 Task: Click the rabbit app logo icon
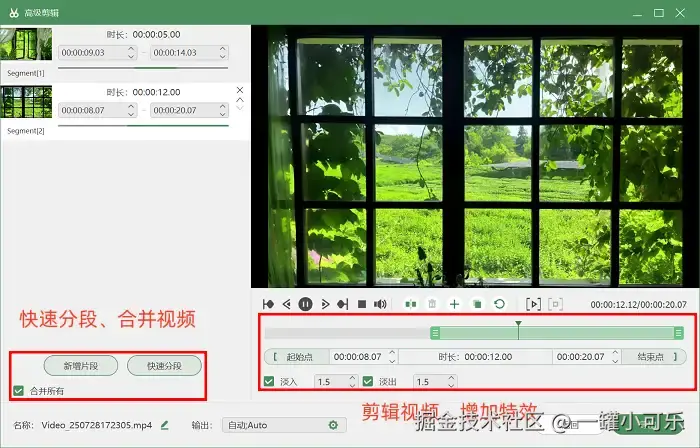point(14,12)
